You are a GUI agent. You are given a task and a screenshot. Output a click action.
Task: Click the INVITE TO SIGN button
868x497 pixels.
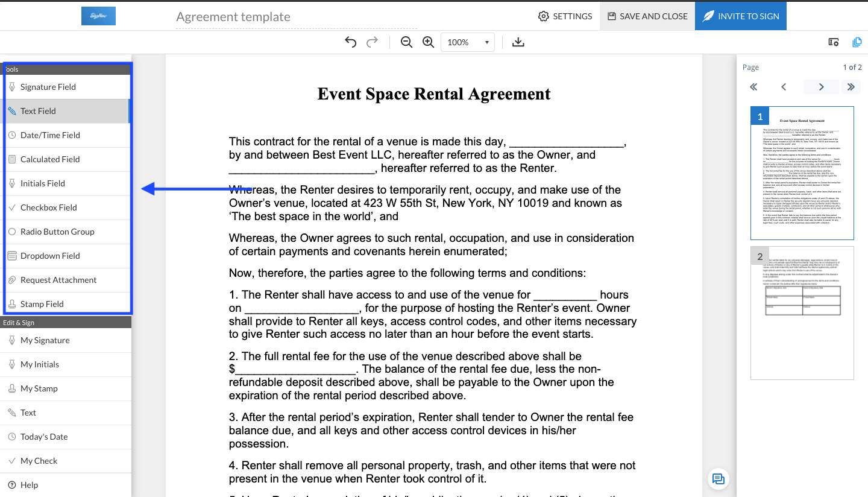point(740,16)
